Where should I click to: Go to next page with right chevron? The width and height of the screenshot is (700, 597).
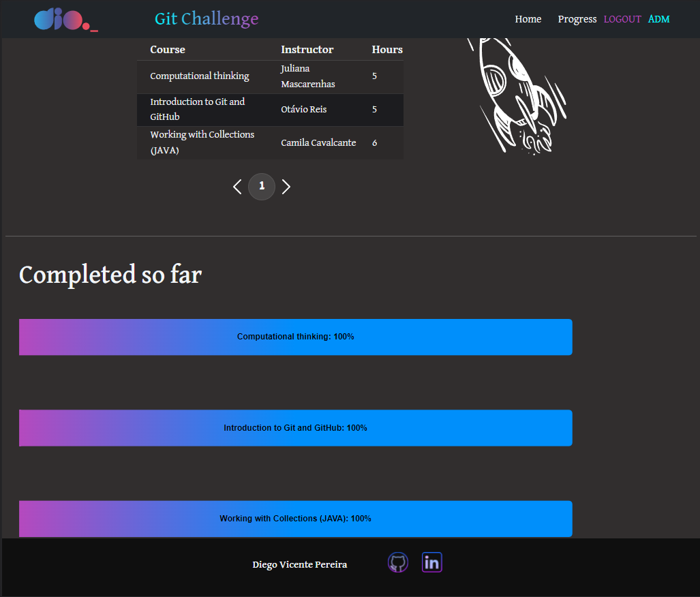click(286, 187)
